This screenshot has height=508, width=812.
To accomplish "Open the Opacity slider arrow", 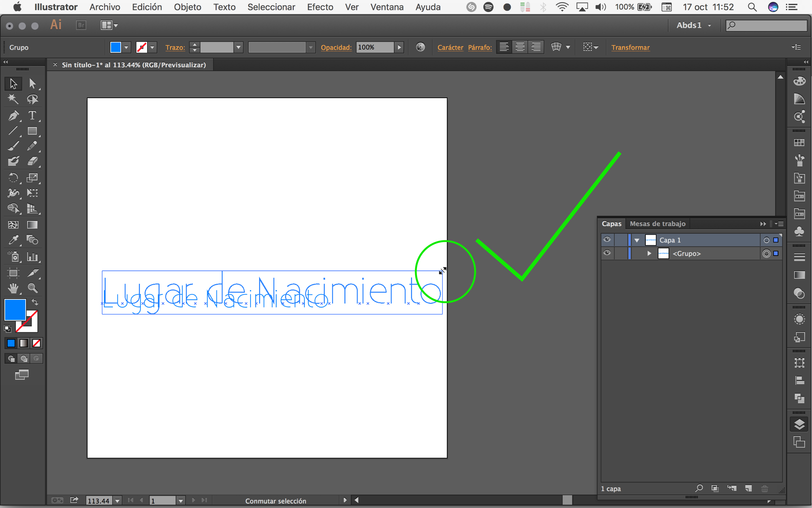I will (x=399, y=47).
